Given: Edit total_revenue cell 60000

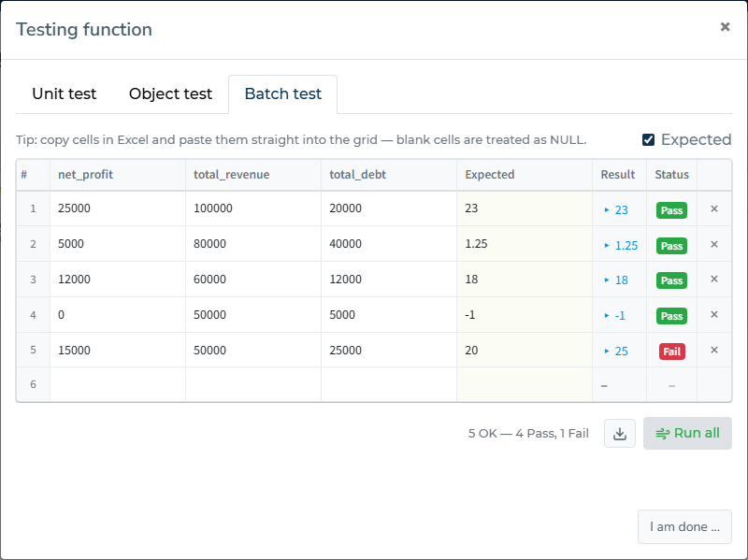Looking at the screenshot, I should pos(253,279).
